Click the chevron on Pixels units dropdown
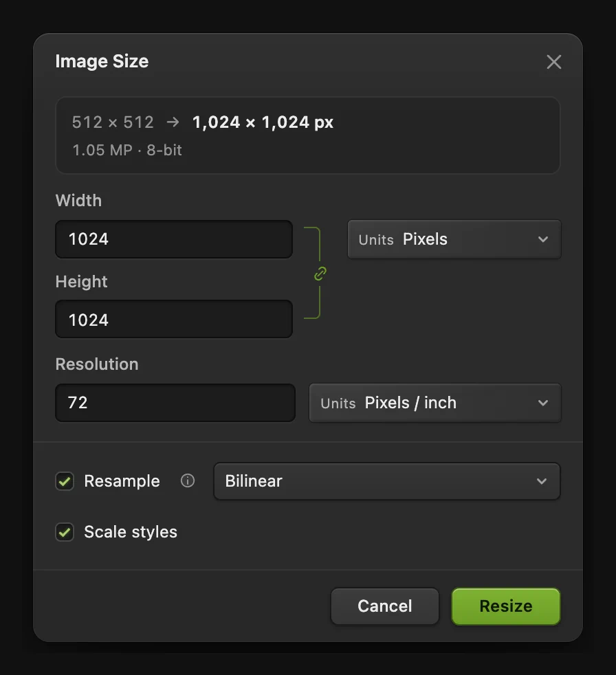616x675 pixels. (543, 239)
